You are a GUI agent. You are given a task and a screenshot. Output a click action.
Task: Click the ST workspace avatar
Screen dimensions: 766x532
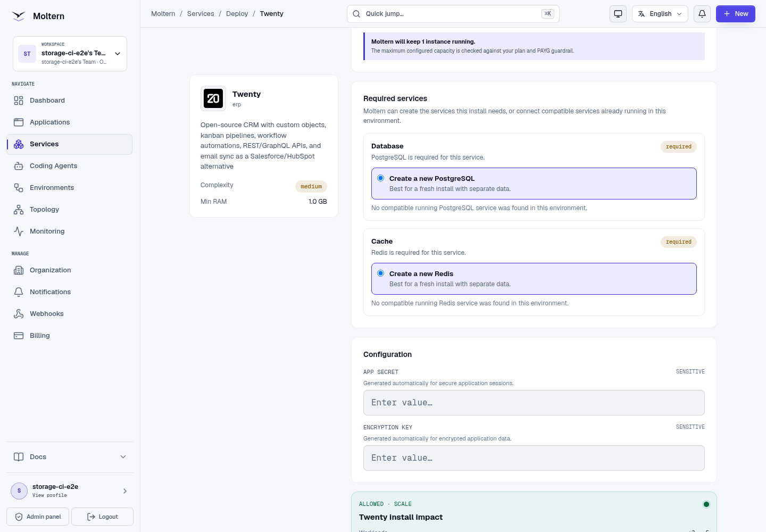27,54
